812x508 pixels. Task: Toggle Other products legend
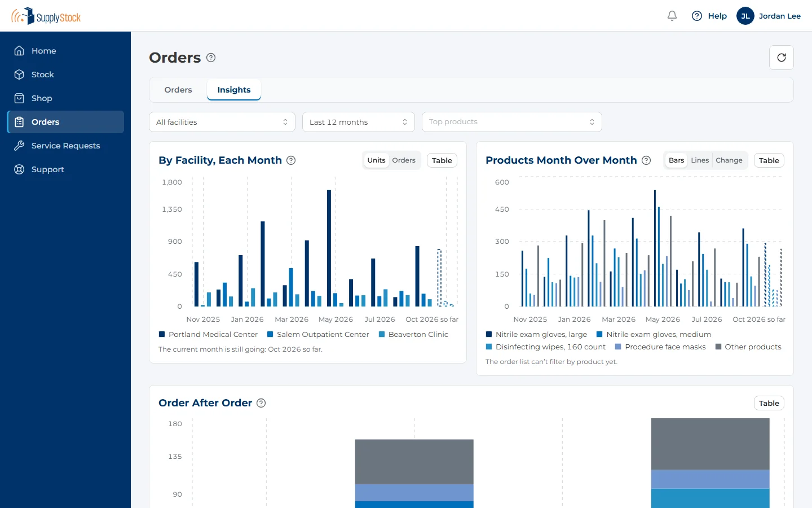(x=748, y=347)
